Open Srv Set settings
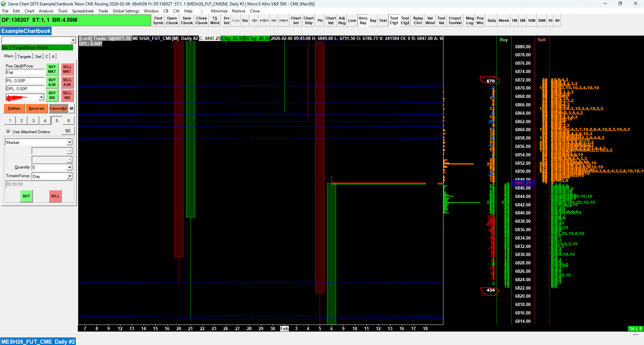The width and height of the screenshot is (644, 345). (x=226, y=20)
